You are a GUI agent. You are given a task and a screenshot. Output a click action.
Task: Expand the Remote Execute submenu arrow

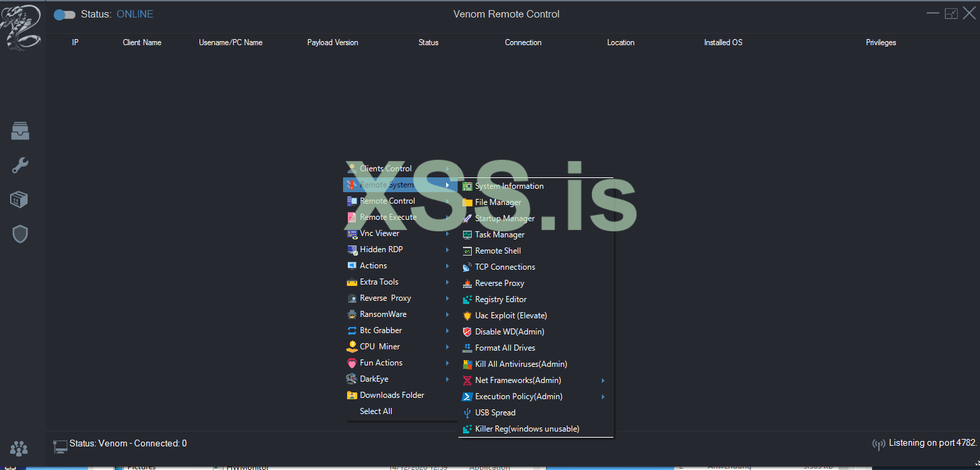pyautogui.click(x=448, y=217)
